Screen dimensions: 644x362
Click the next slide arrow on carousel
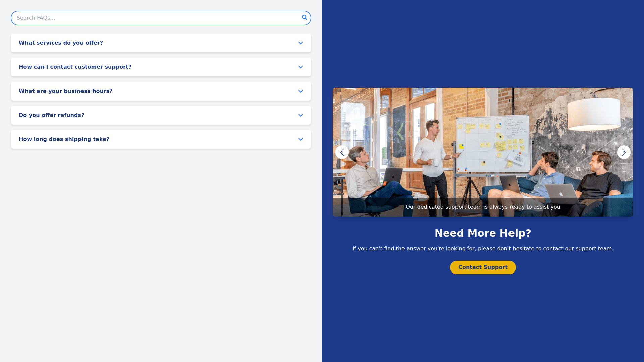[x=624, y=152]
